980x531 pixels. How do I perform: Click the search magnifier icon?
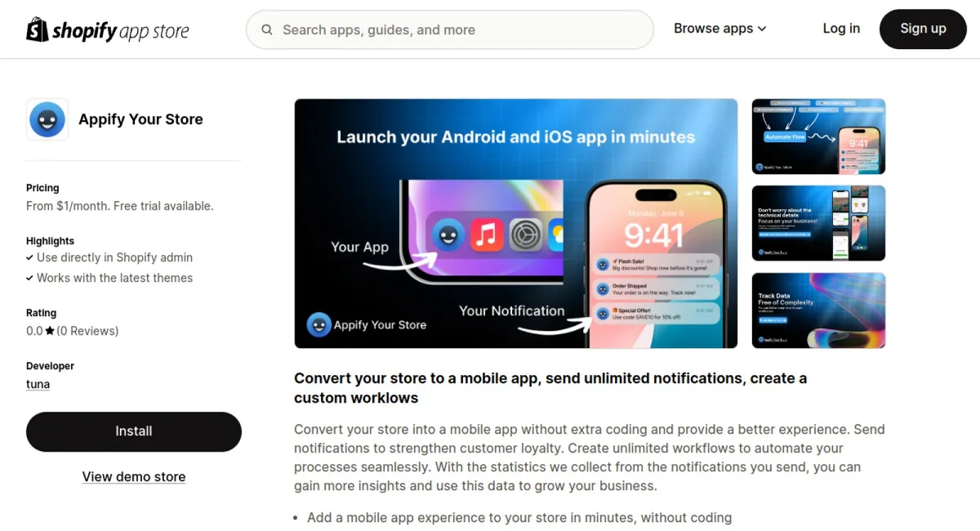pyautogui.click(x=267, y=30)
